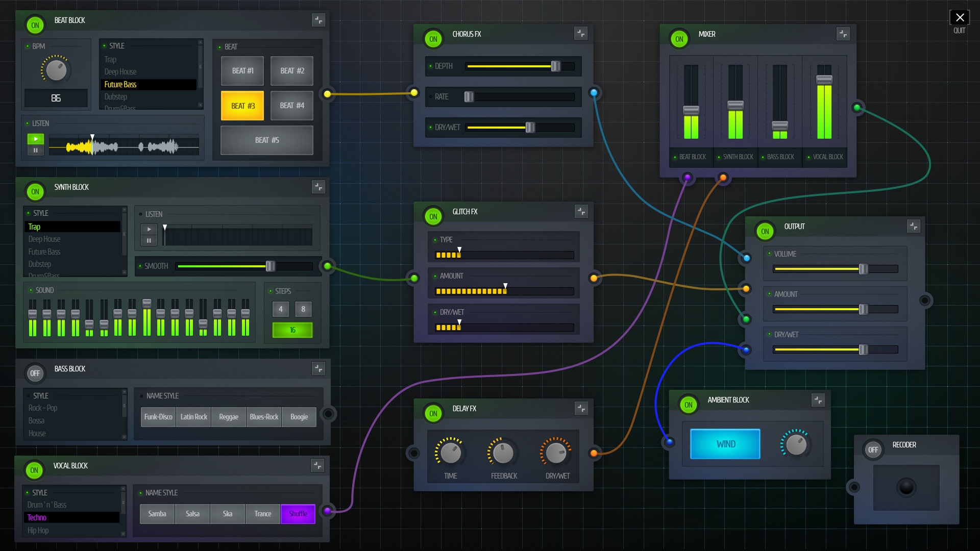Click the Chorus FX expand icon
The width and height of the screenshot is (980, 551).
pos(581,33)
